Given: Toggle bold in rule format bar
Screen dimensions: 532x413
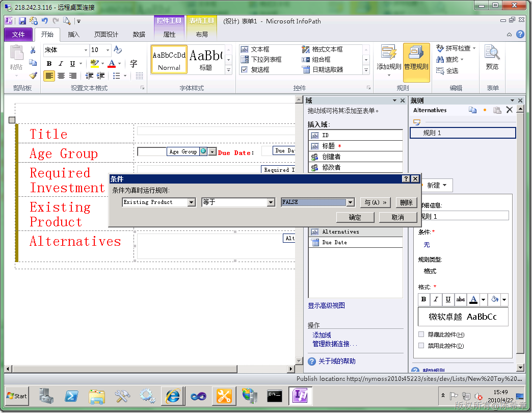Looking at the screenshot, I should (424, 299).
